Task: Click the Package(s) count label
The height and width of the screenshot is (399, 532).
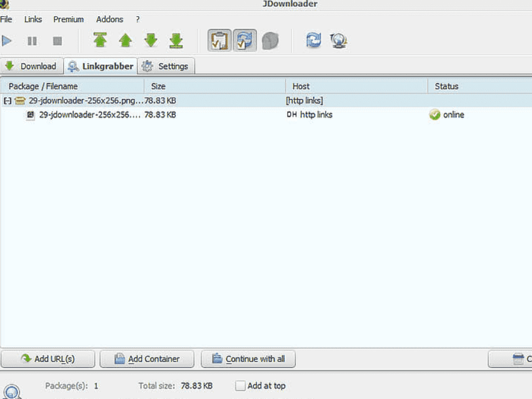Action: click(66, 386)
